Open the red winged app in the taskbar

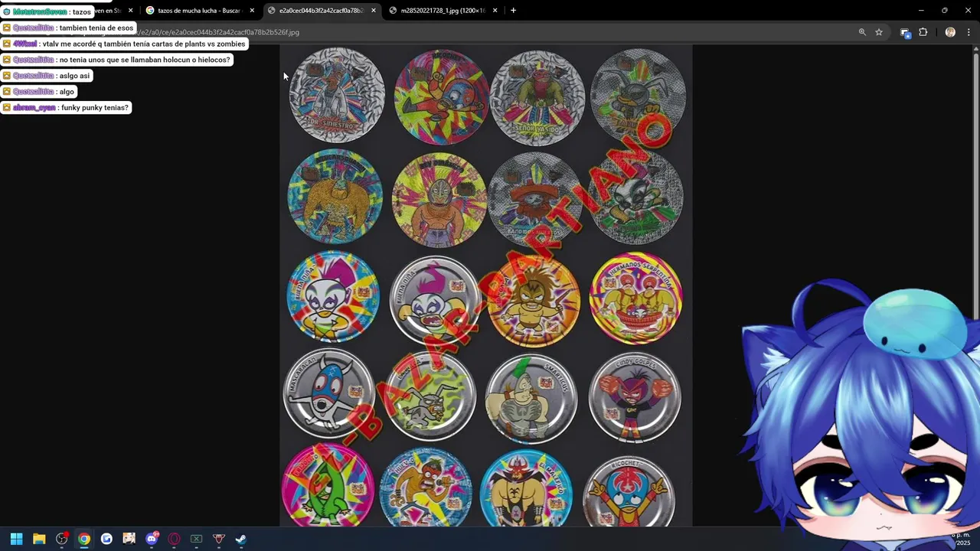(218, 539)
